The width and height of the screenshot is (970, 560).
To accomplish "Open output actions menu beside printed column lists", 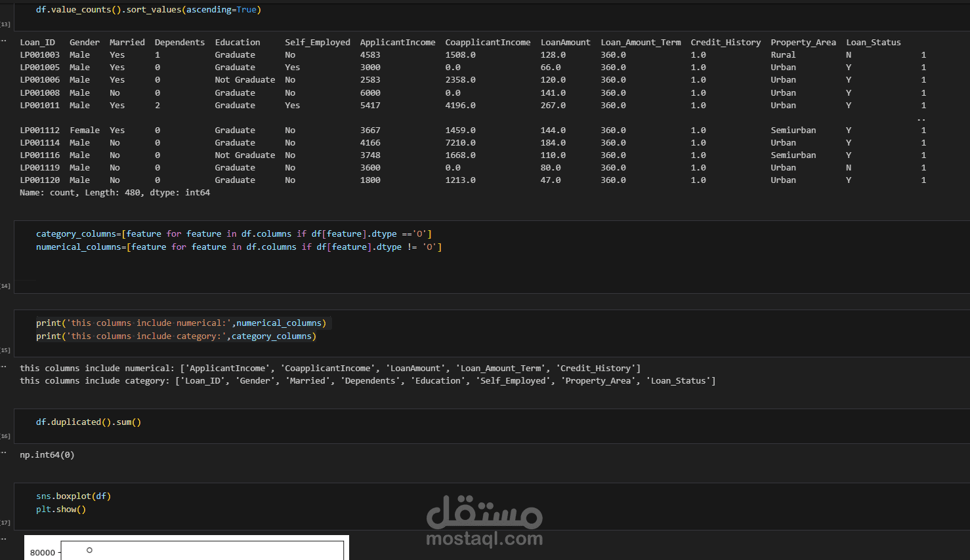I will click(3, 367).
